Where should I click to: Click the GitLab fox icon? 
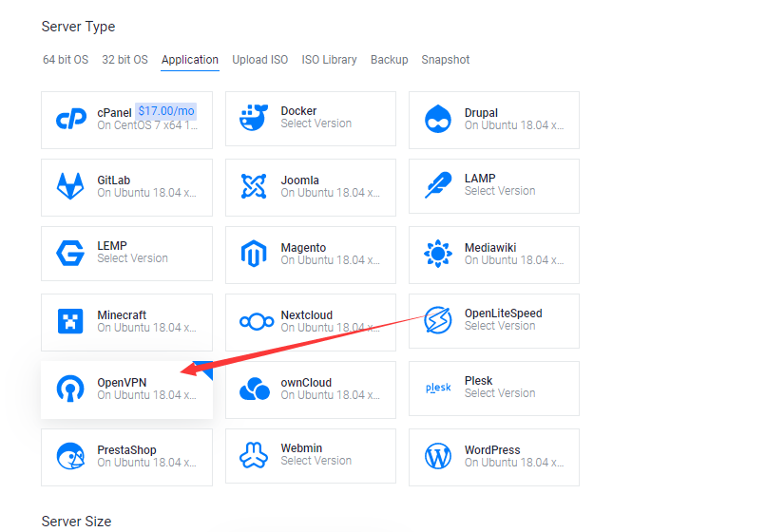point(70,186)
